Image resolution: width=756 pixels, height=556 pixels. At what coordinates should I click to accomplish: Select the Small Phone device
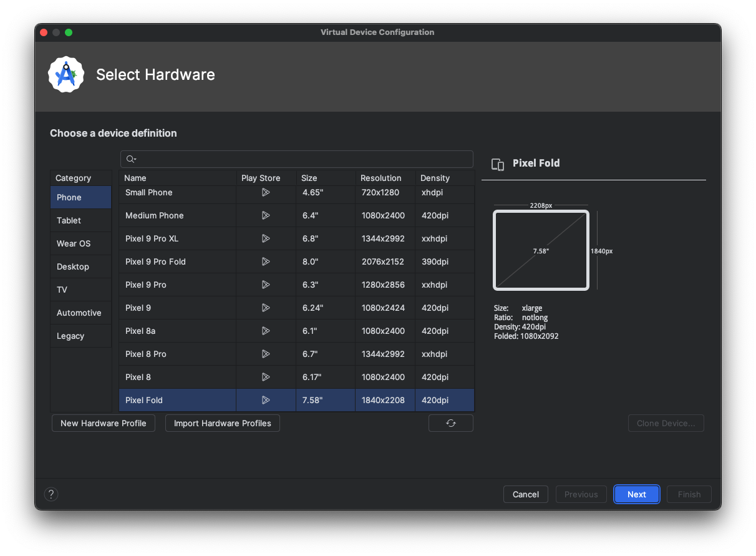149,192
